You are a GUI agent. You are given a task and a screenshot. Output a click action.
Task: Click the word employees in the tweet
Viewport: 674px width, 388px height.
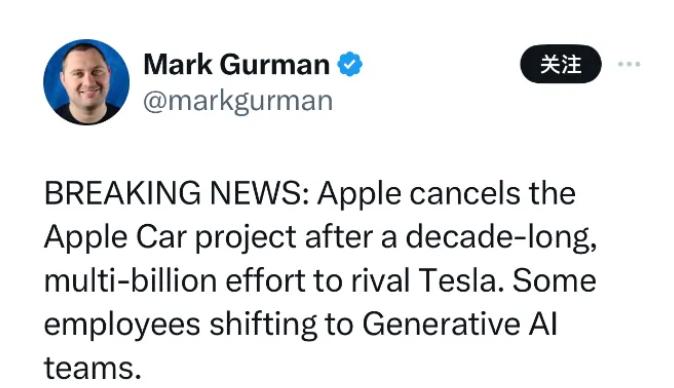pyautogui.click(x=122, y=325)
